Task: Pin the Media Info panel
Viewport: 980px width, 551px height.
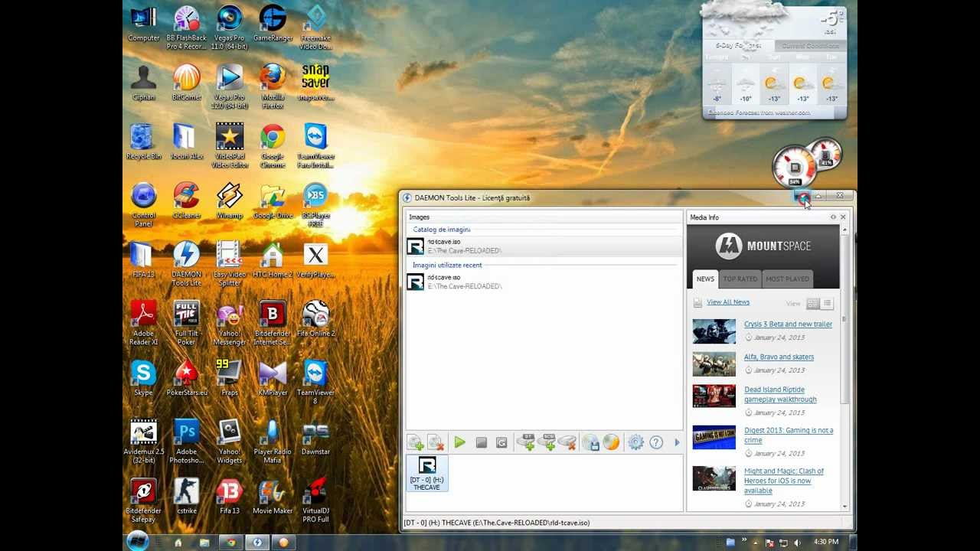Action: click(x=833, y=217)
